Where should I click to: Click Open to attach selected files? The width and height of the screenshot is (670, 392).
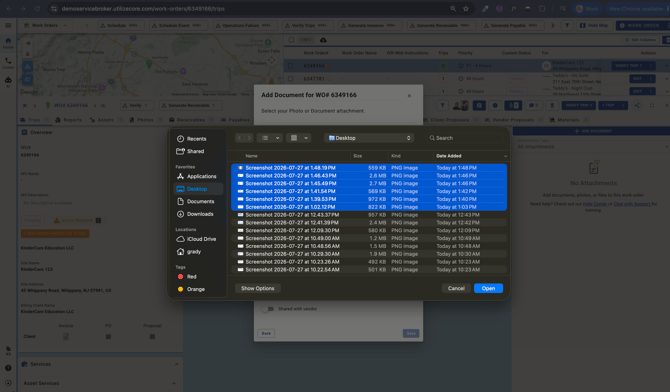pyautogui.click(x=488, y=289)
